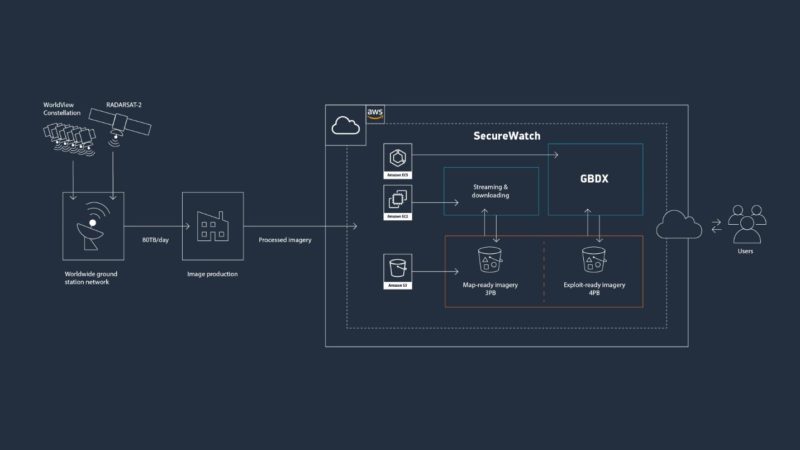Viewport: 800px width, 450px height.
Task: Click the 'RADARSAT-2' label
Action: point(124,105)
